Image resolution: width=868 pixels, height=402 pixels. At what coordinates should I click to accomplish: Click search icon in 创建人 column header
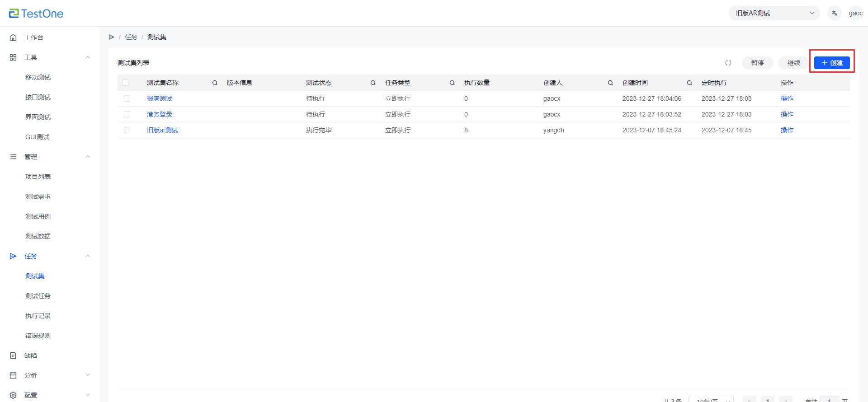[610, 83]
